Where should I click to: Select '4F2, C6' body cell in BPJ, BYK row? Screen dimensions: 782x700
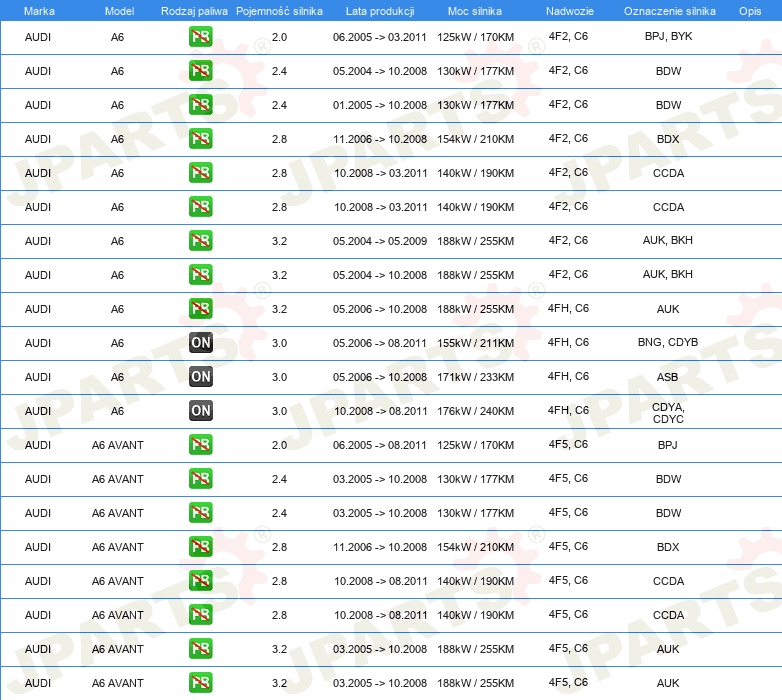point(568,36)
